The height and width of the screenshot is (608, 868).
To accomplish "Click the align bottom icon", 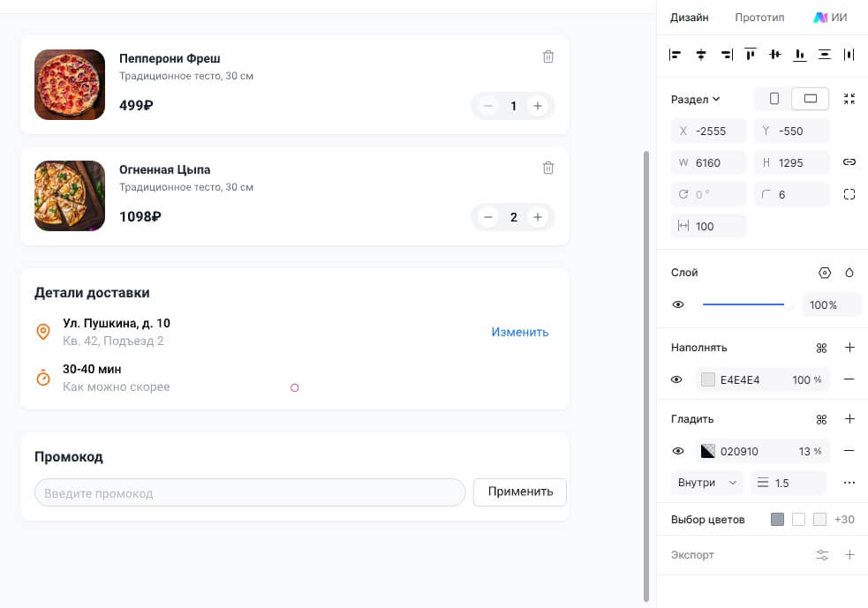I will click(x=799, y=54).
